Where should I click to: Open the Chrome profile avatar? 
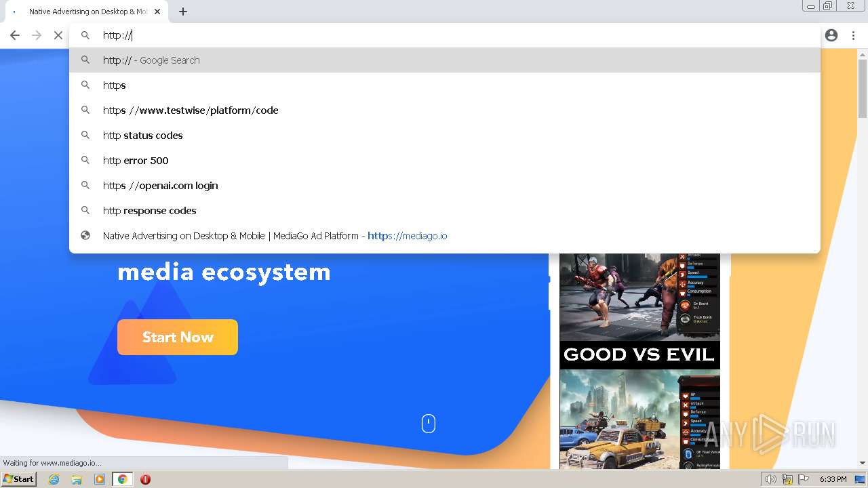pos(831,35)
